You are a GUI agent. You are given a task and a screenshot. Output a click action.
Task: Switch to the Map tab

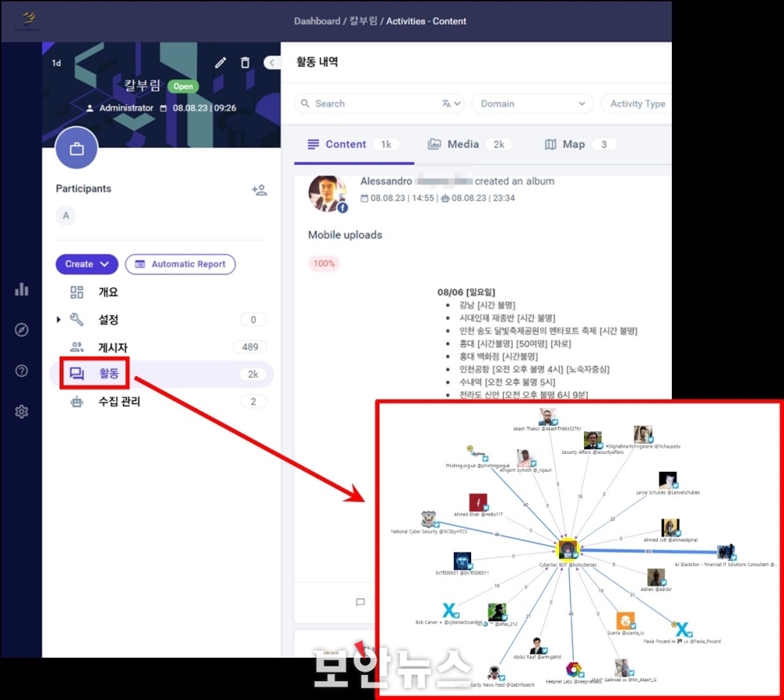point(580,144)
